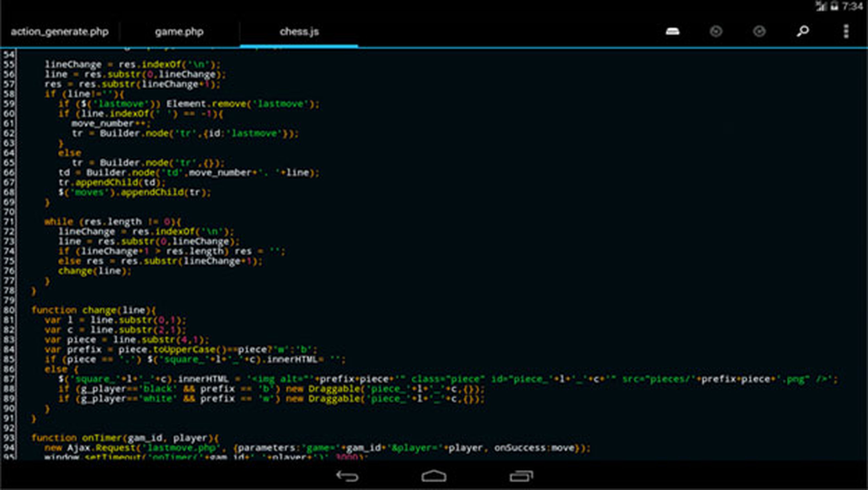Click 'function change(line){' declaration
Screen dimensions: 868x490
94,310
